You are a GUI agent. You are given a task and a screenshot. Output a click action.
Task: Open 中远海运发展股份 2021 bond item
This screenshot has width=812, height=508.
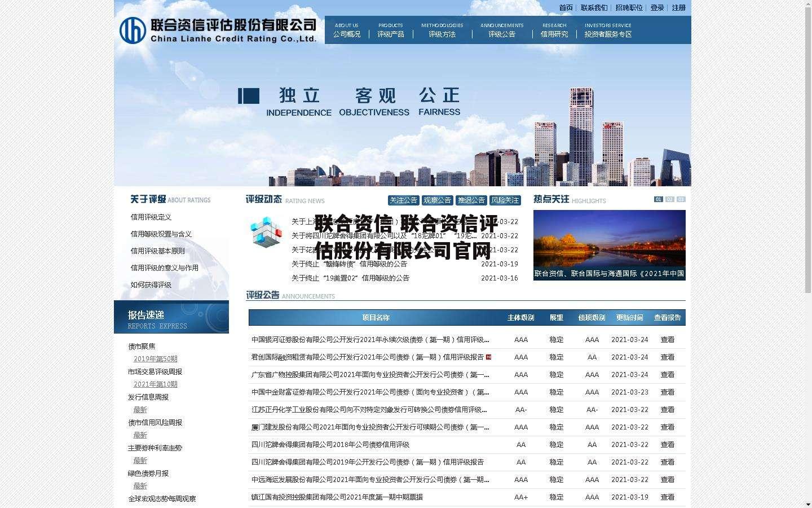pos(370,480)
